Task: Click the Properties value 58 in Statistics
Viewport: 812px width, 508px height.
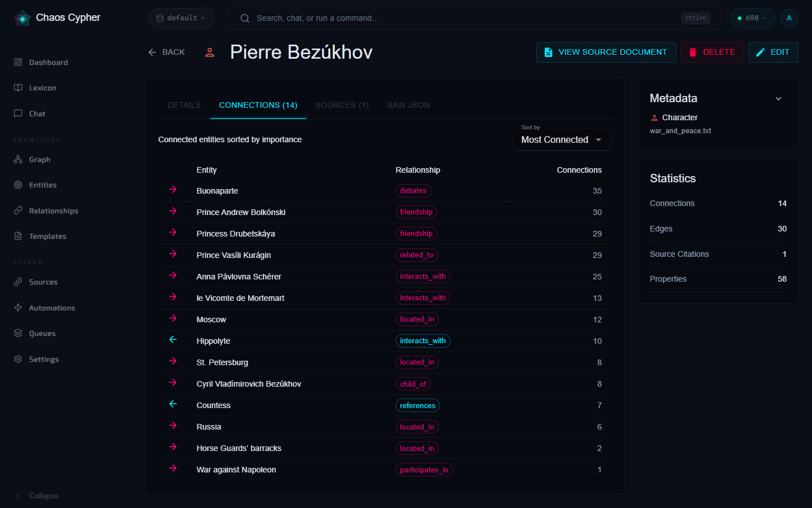Action: click(x=782, y=279)
